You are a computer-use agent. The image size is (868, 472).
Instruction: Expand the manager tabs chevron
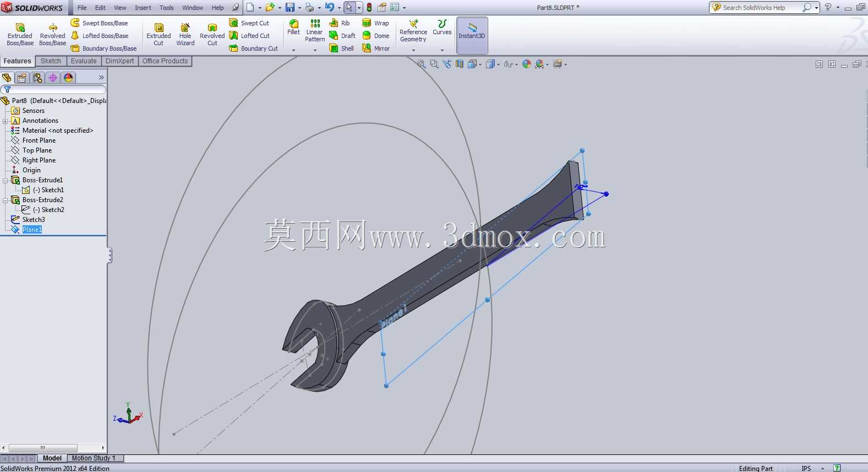tap(101, 78)
